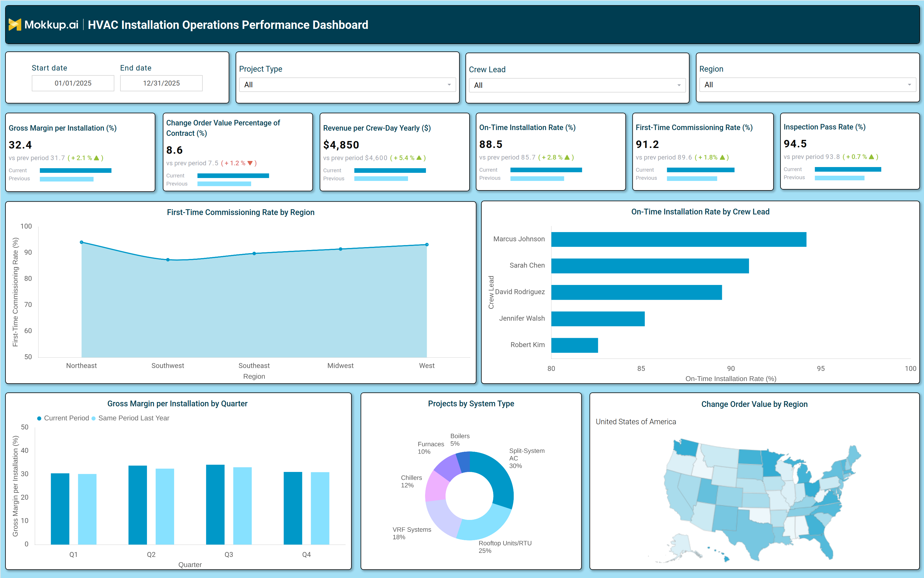Click the HVAC Installation Operations Performance Dashboard title
The height and width of the screenshot is (578, 924).
[228, 25]
